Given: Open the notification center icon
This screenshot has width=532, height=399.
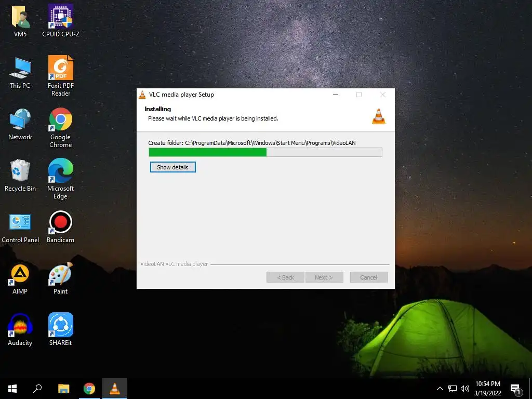Looking at the screenshot, I should click(x=515, y=390).
